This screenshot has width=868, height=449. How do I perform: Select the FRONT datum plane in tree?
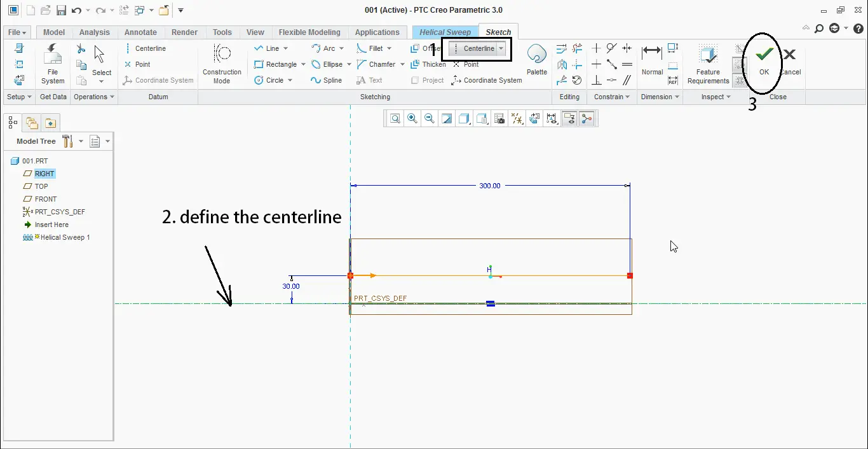coord(46,199)
